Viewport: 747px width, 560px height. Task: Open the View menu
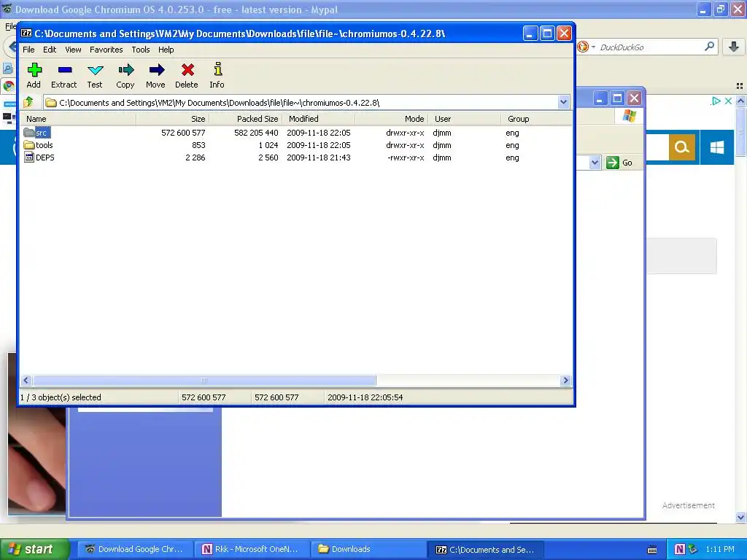pos(73,50)
